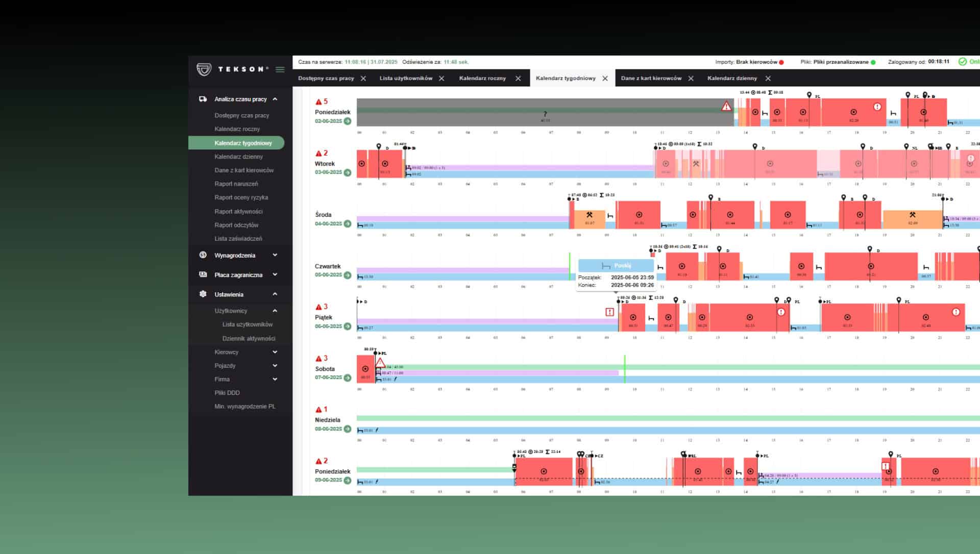Collapse the Użytkownicy submenu
The width and height of the screenshot is (980, 554).
coord(275,311)
